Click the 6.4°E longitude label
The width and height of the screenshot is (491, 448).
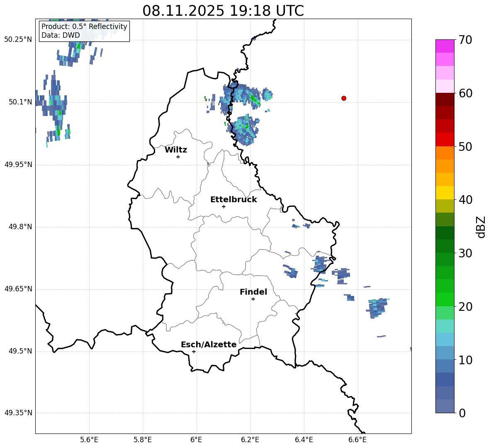coord(304,440)
